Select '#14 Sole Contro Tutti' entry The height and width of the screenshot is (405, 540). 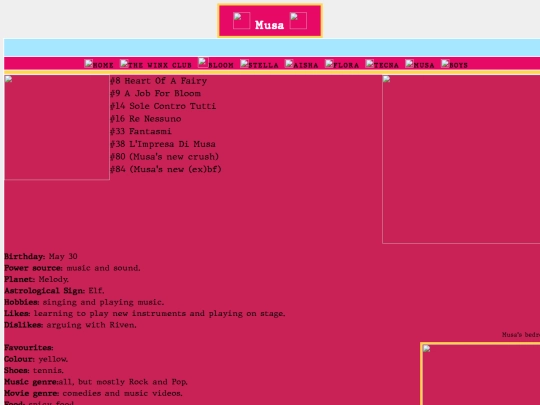point(163,106)
